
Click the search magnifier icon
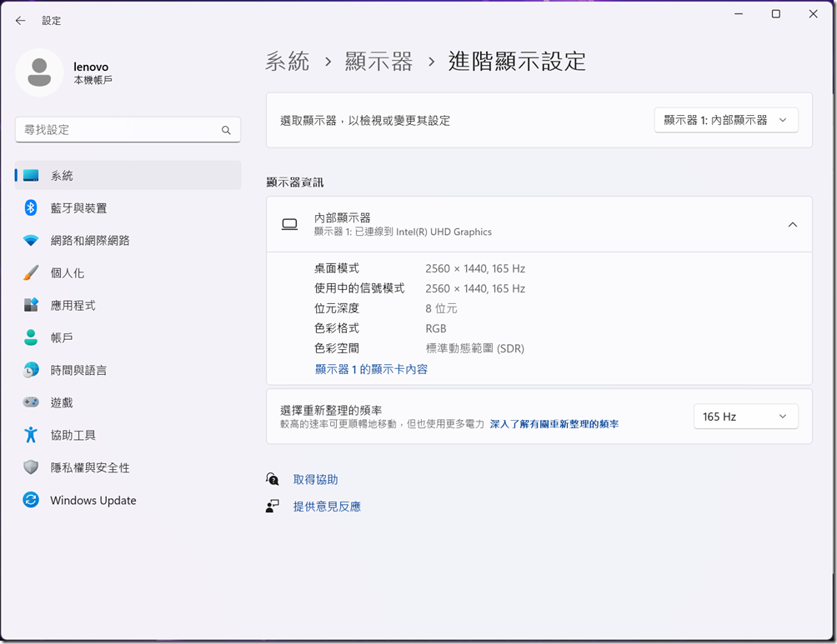(x=226, y=130)
